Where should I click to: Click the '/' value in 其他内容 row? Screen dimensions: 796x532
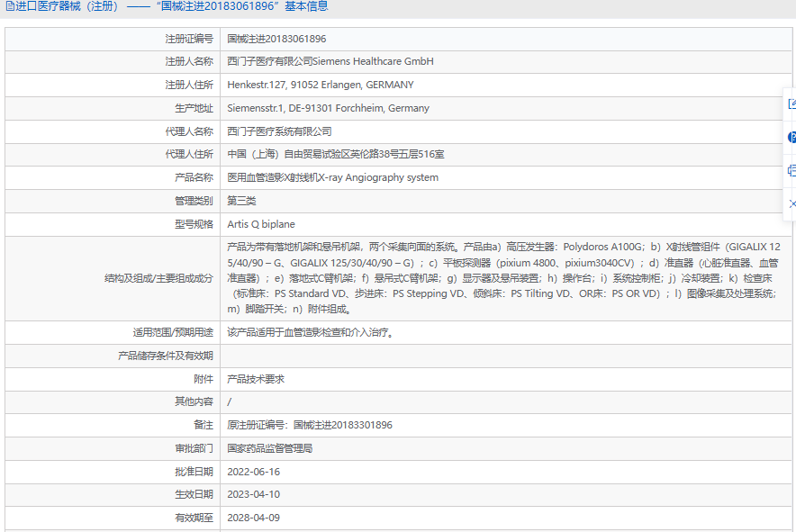[x=229, y=402]
